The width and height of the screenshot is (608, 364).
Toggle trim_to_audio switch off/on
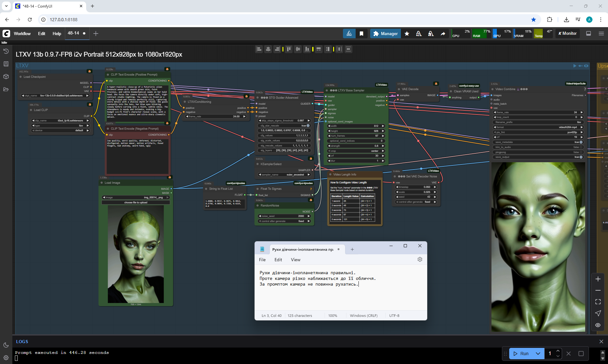[580, 147]
